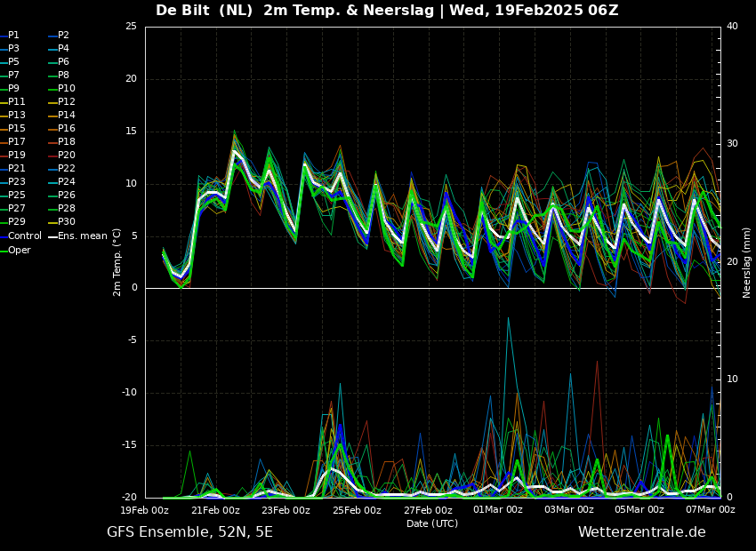Click the 01Mar 00z date tick label

point(499,510)
